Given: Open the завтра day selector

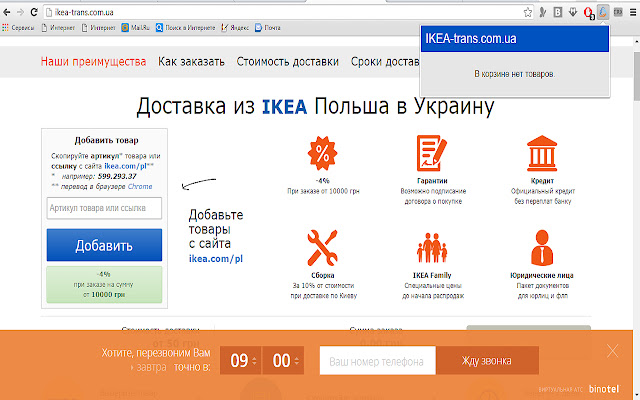Looking at the screenshot, I should point(149,367).
